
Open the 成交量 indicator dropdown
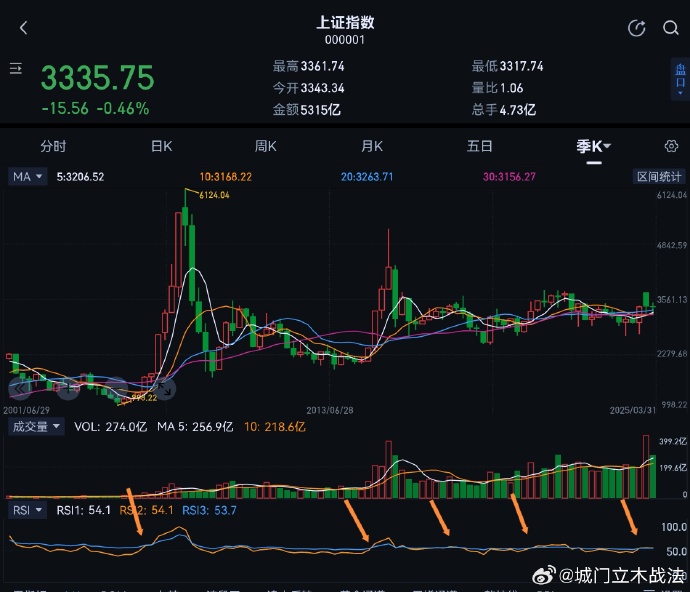(x=35, y=427)
